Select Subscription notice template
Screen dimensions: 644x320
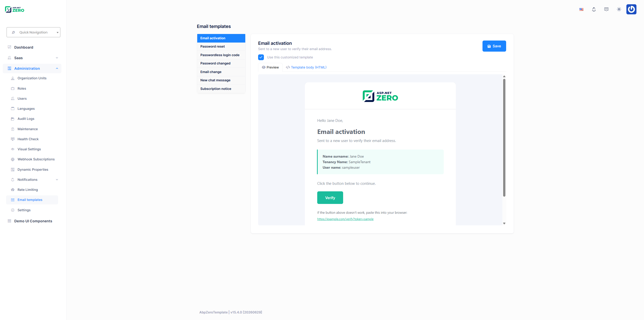[221, 89]
